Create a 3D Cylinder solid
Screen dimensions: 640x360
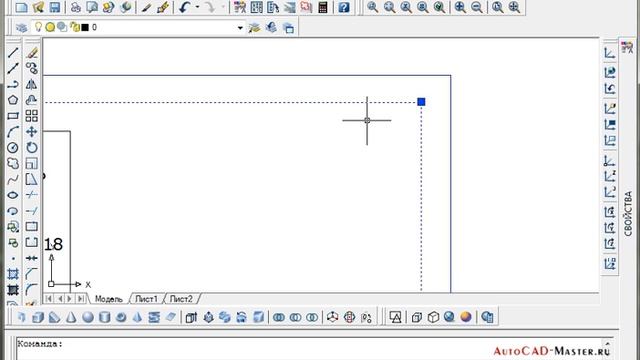coord(104,317)
